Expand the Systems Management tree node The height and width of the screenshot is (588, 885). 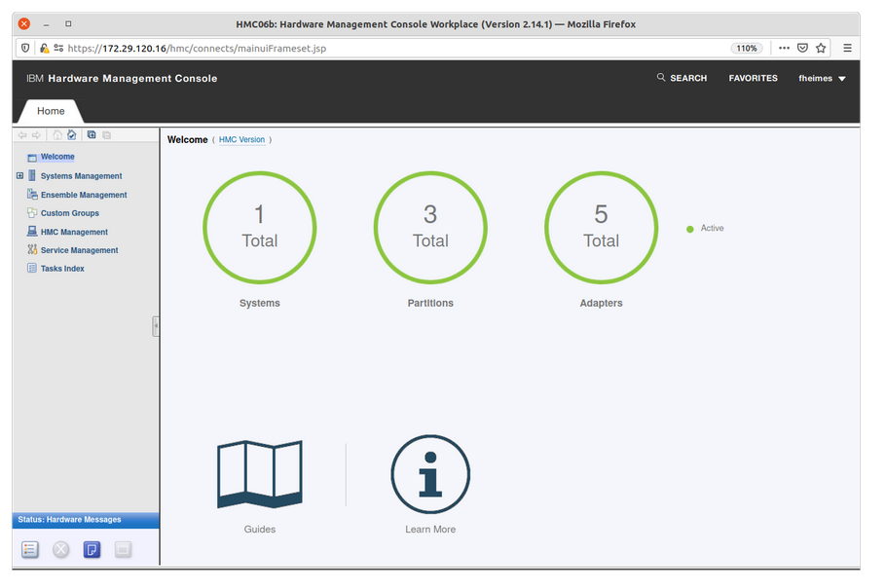pyautogui.click(x=19, y=176)
